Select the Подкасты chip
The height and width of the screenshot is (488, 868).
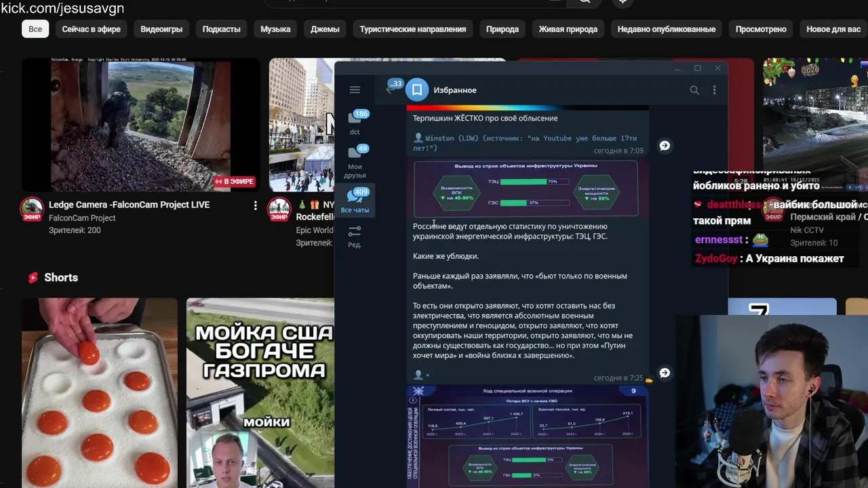[x=221, y=29]
